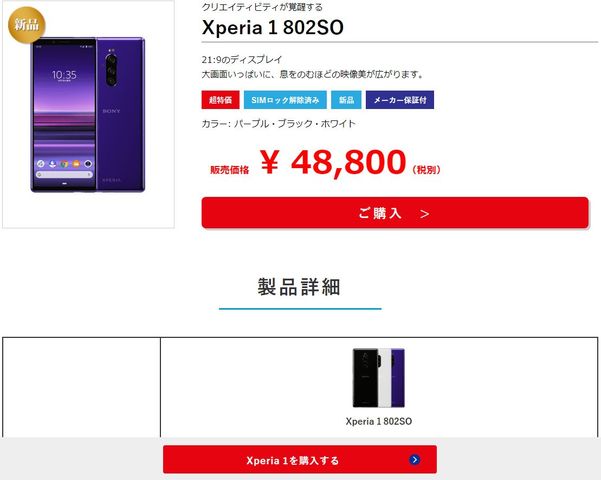Click the small Xperia 1 802SO color lineup thumbnail

[x=379, y=378]
